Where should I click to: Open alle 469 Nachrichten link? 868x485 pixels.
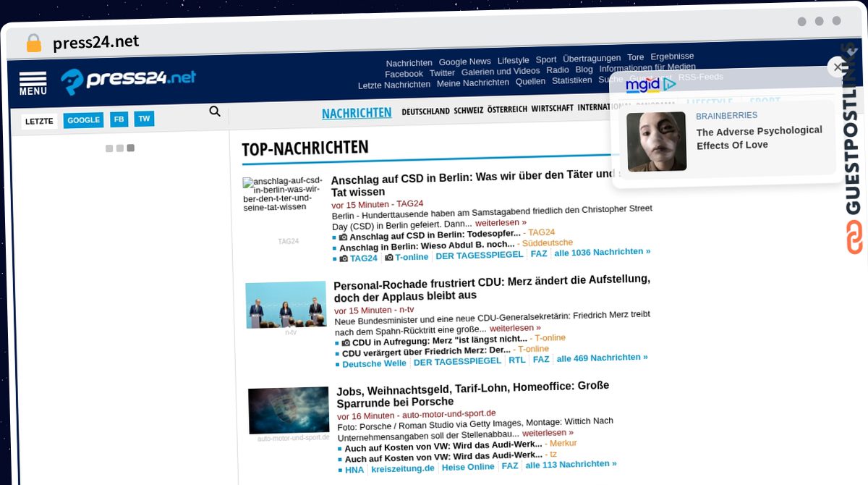pos(603,358)
